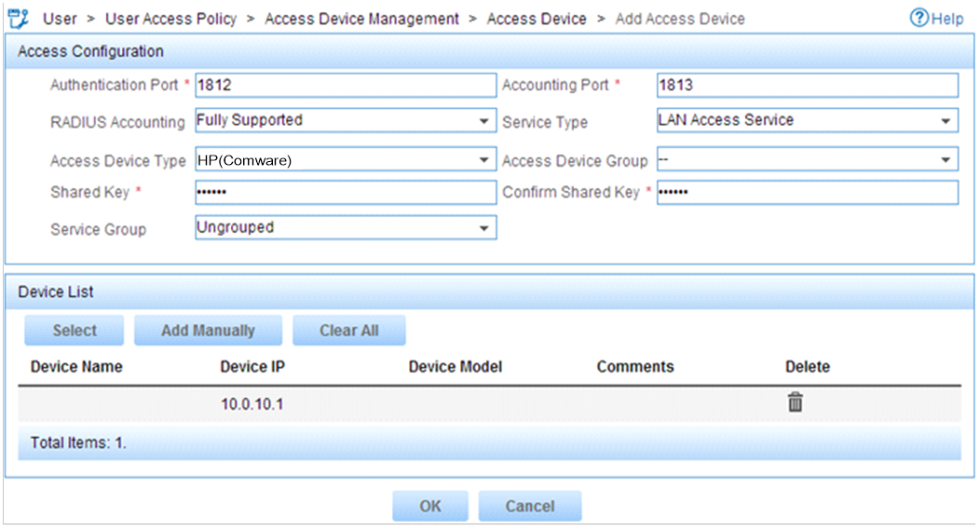
Task: Click the Select button in Device List
Action: [75, 331]
